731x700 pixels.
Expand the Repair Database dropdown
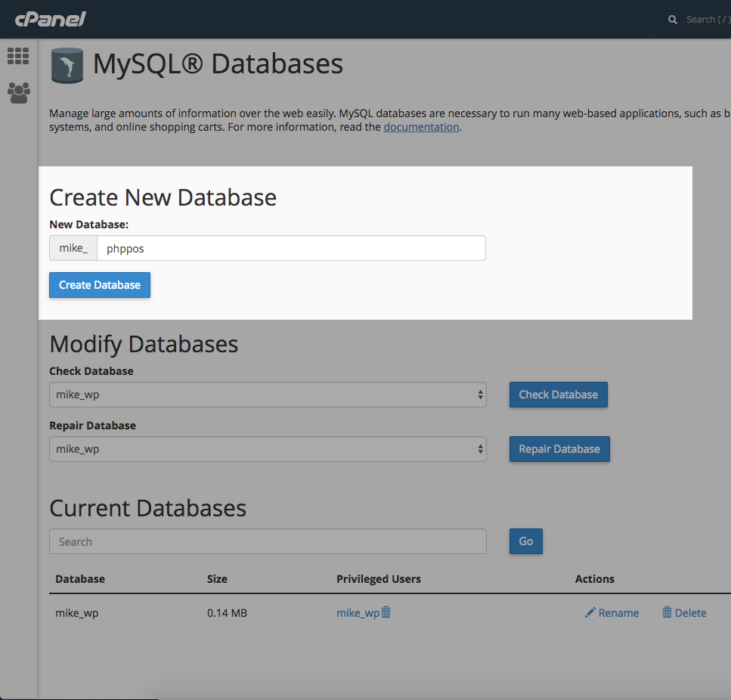[268, 449]
